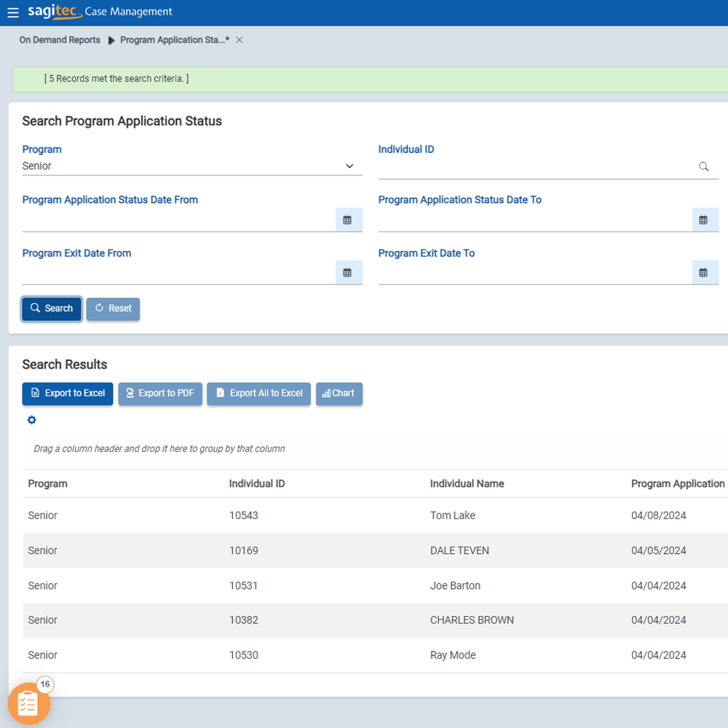Image resolution: width=728 pixels, height=728 pixels.
Task: Sort by the Program Application column header
Action: tap(678, 484)
